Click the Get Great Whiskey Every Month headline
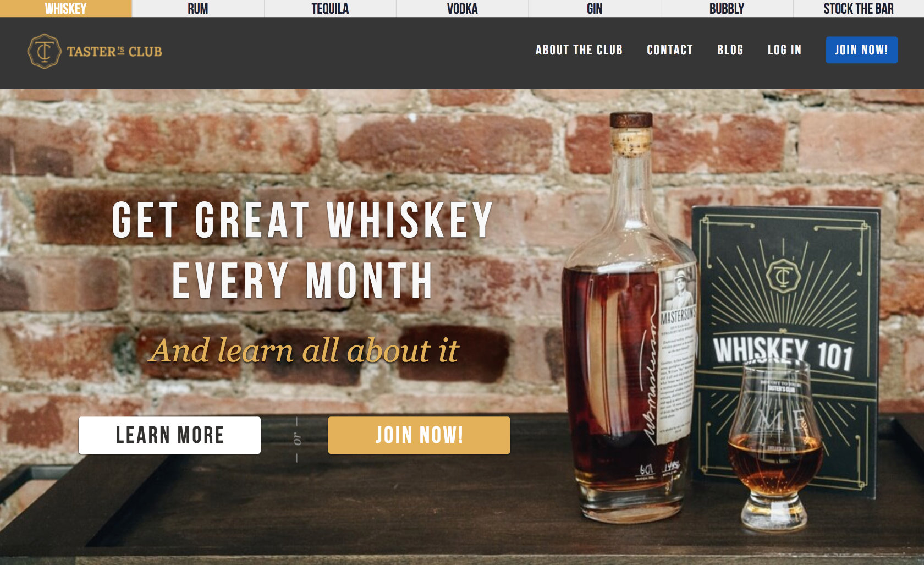The height and width of the screenshot is (565, 924). pyautogui.click(x=302, y=250)
